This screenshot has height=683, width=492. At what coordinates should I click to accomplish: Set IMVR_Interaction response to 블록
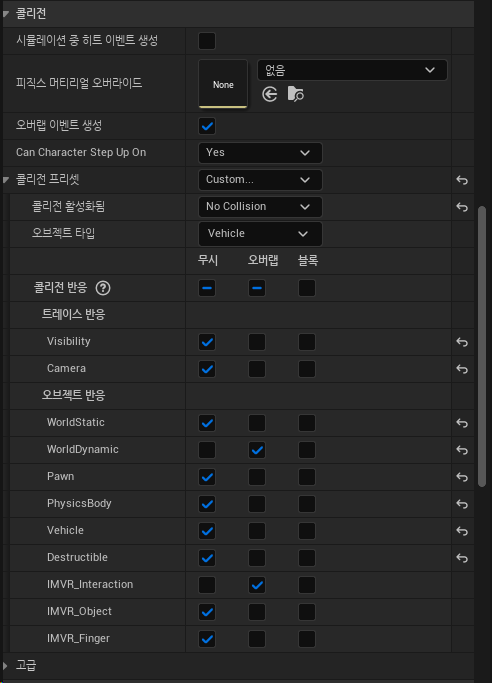click(307, 585)
